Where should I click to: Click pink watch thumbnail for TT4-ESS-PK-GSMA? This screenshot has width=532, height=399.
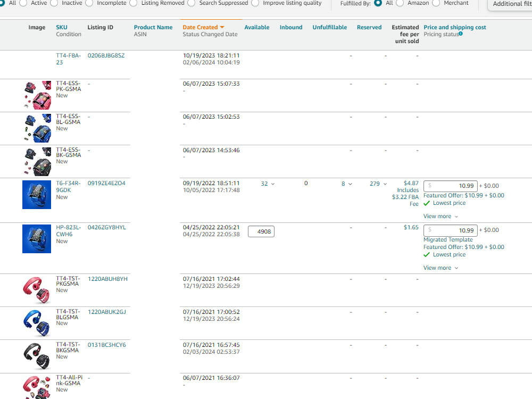pyautogui.click(x=37, y=95)
